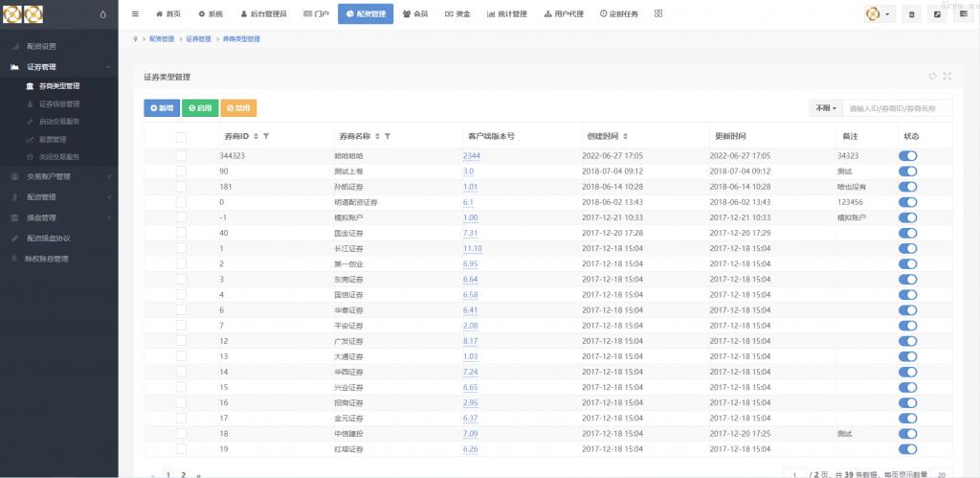Click the refresh icon in the panel header
The image size is (980, 478).
click(x=932, y=76)
